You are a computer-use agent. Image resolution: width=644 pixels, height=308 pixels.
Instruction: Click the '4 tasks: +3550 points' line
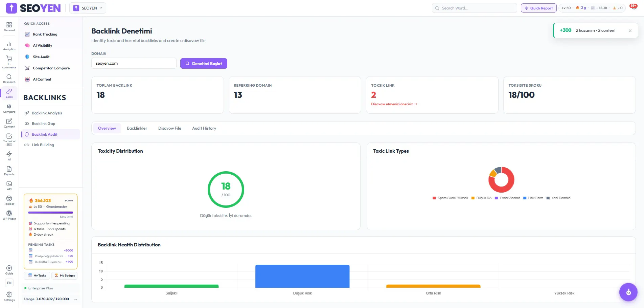47,229
